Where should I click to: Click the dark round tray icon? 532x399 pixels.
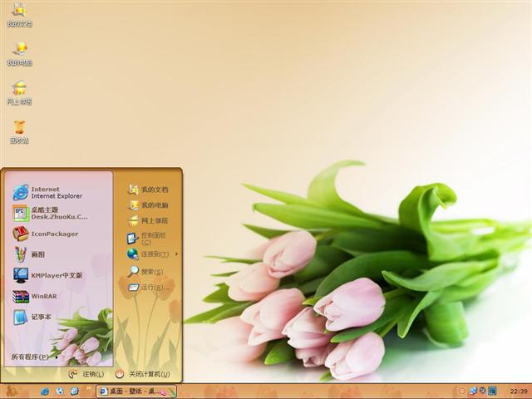point(482,391)
